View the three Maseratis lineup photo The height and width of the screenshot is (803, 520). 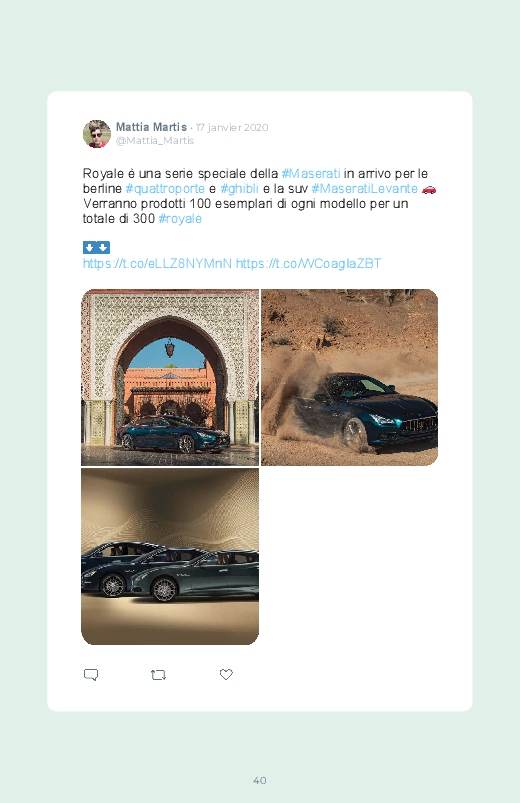point(170,556)
